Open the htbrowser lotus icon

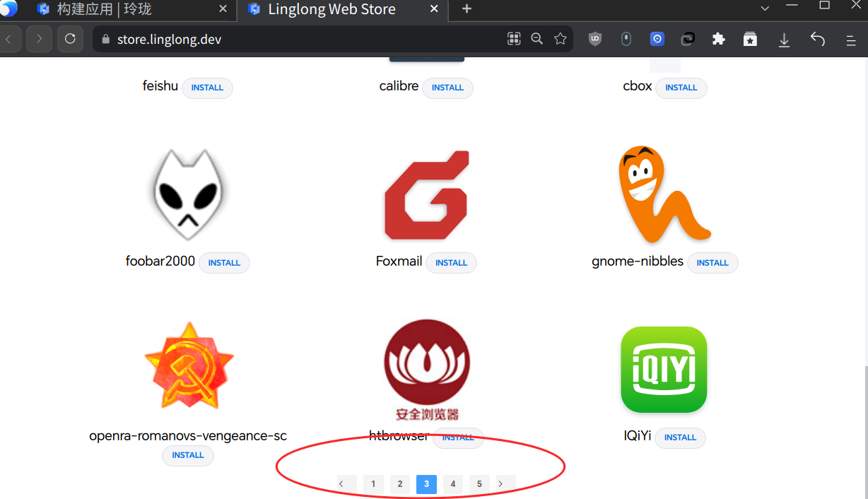coord(427,370)
